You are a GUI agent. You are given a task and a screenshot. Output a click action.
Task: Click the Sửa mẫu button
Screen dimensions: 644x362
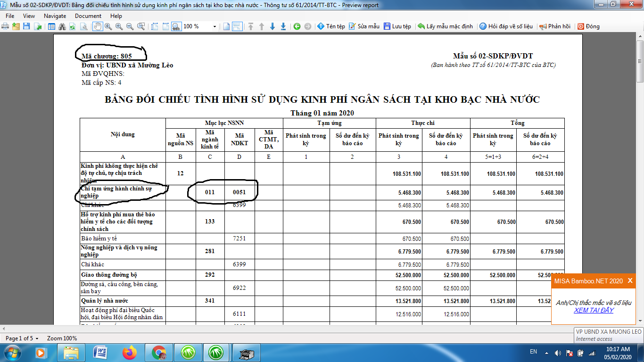(364, 27)
